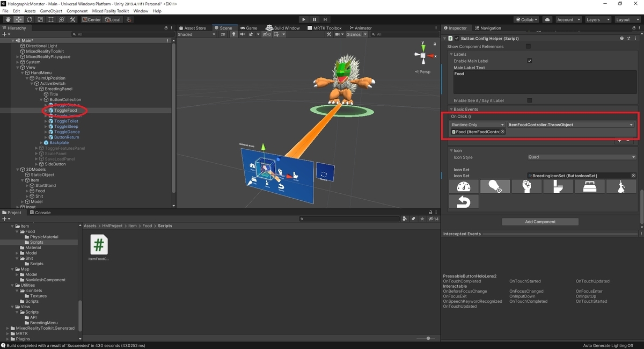This screenshot has height=349, width=644.
Task: Select the Rotate tool in toolbar
Action: (29, 19)
